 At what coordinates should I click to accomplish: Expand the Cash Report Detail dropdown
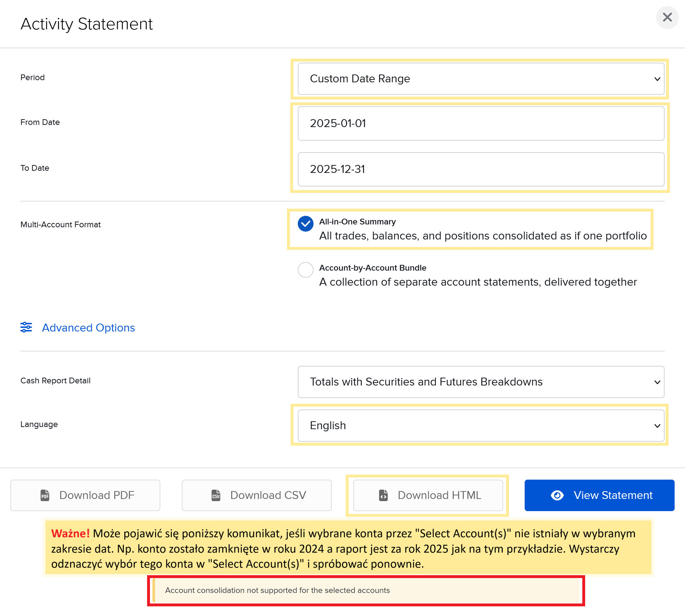[481, 382]
